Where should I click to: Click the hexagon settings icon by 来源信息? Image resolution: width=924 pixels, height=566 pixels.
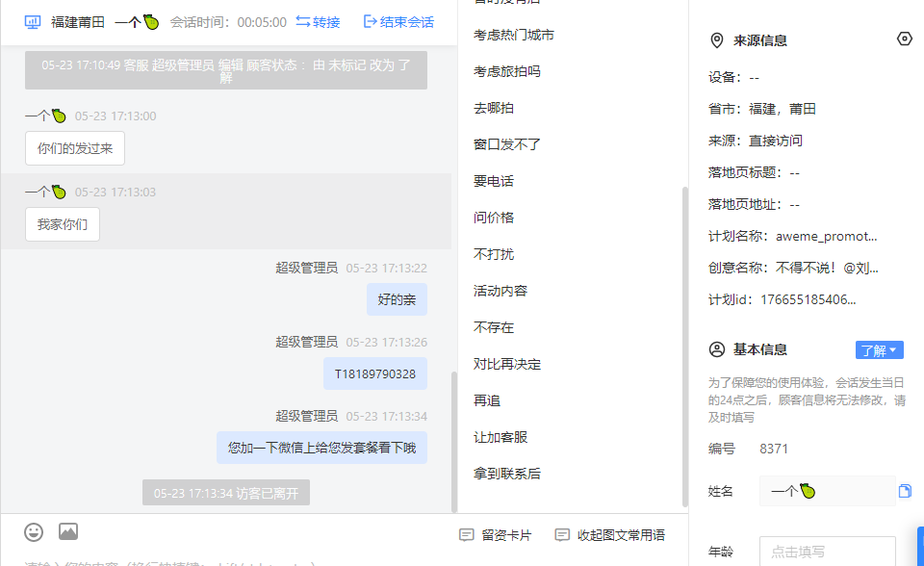905,39
